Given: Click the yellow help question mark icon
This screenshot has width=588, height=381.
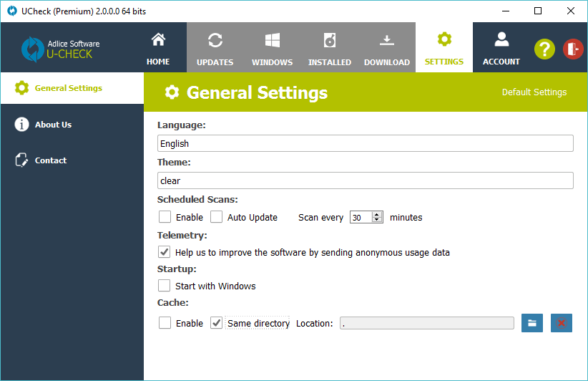Looking at the screenshot, I should 544,49.
